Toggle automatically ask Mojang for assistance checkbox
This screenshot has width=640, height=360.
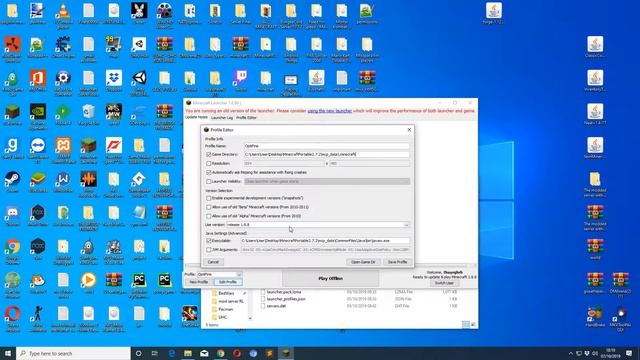click(209, 173)
